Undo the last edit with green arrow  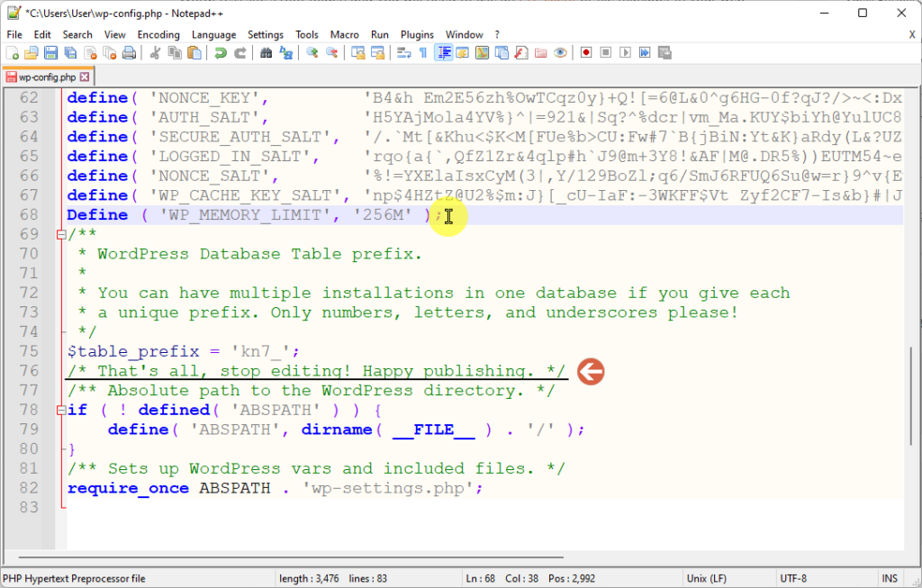coord(221,53)
